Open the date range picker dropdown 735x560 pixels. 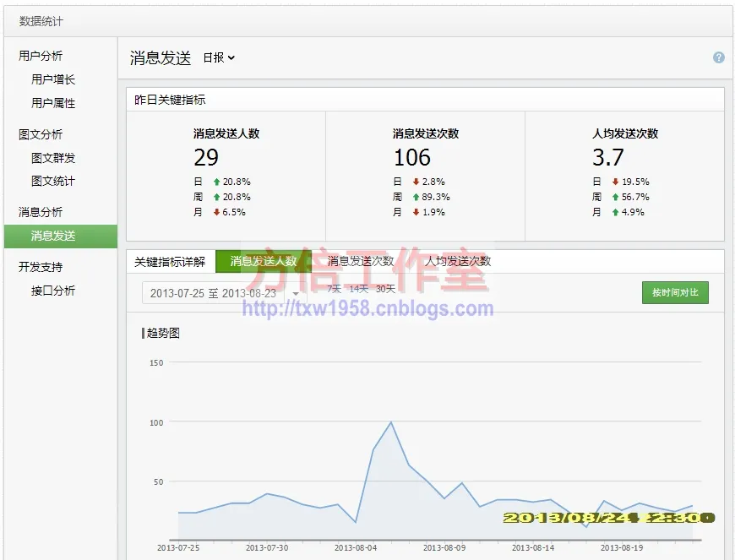tap(222, 293)
